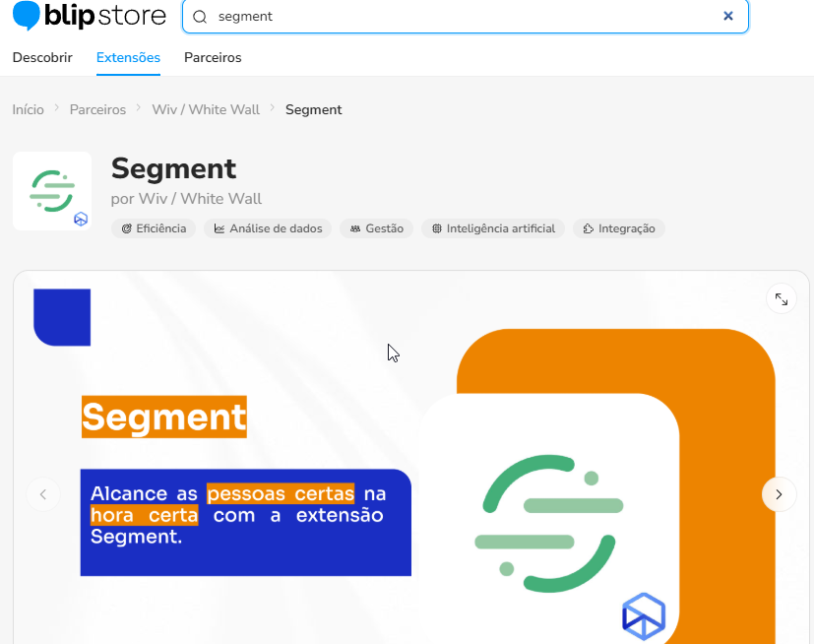The height and width of the screenshot is (644, 814).
Task: Click the Segment heading title
Action: [x=173, y=168]
